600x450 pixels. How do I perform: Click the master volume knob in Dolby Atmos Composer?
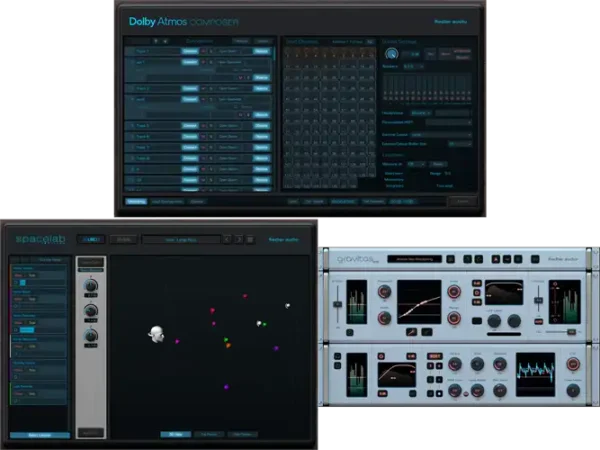[391, 54]
